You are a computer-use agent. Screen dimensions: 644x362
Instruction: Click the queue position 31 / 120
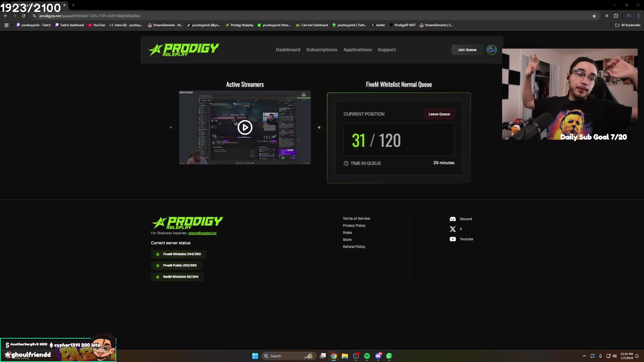click(x=376, y=140)
